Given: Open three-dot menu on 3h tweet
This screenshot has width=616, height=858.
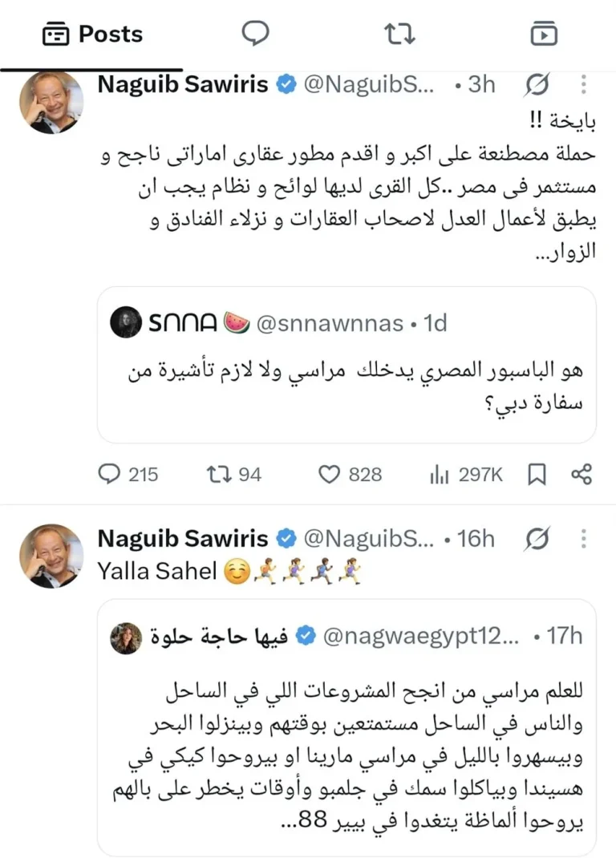Looking at the screenshot, I should tap(584, 84).
